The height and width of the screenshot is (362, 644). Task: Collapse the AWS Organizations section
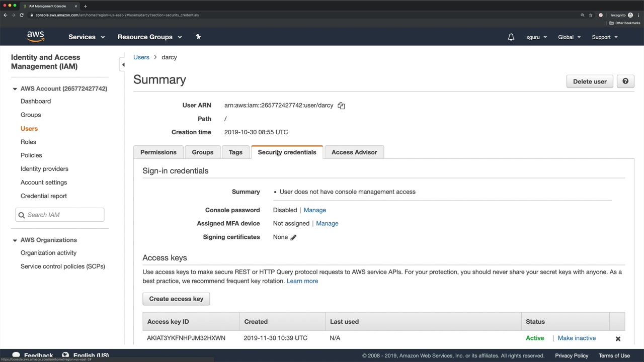click(x=15, y=240)
